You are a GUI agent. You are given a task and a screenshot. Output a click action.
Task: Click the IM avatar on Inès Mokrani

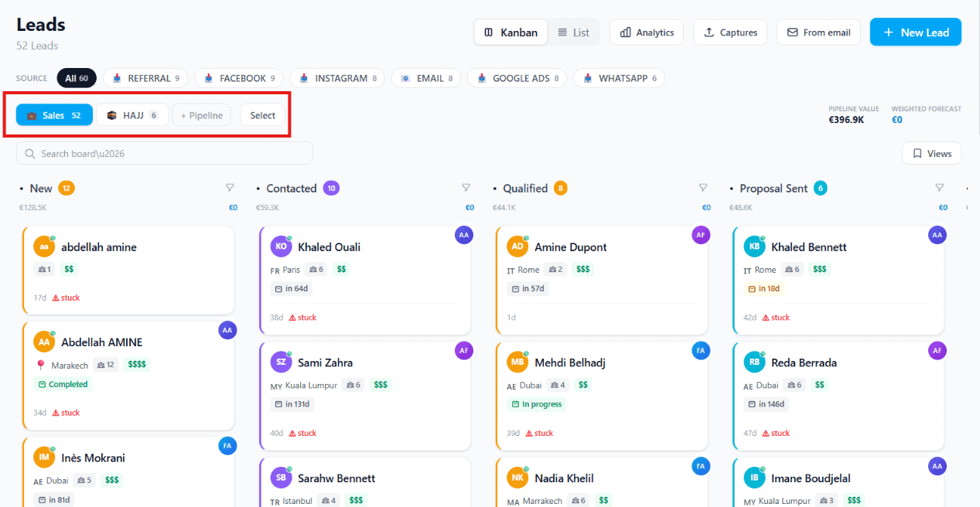(x=44, y=458)
